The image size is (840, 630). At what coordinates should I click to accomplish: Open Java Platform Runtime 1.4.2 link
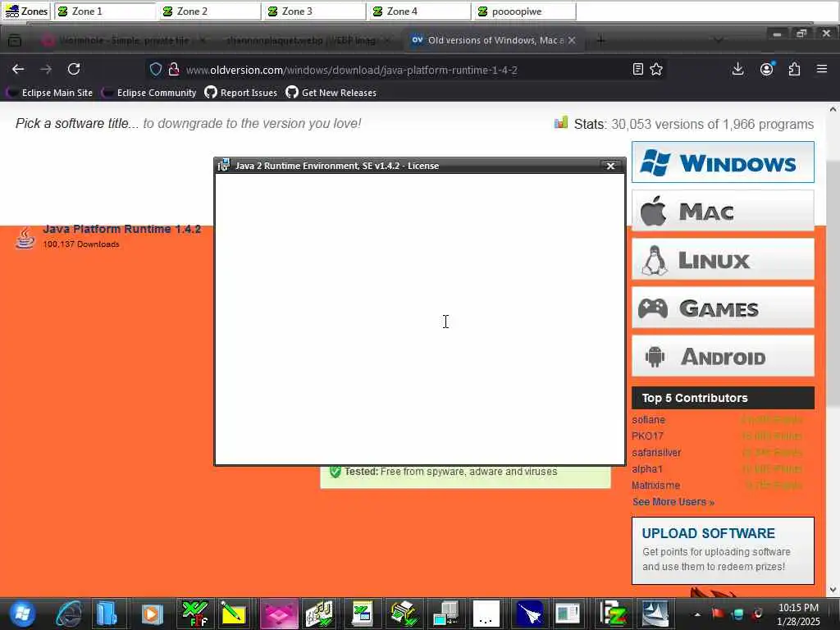click(x=121, y=230)
